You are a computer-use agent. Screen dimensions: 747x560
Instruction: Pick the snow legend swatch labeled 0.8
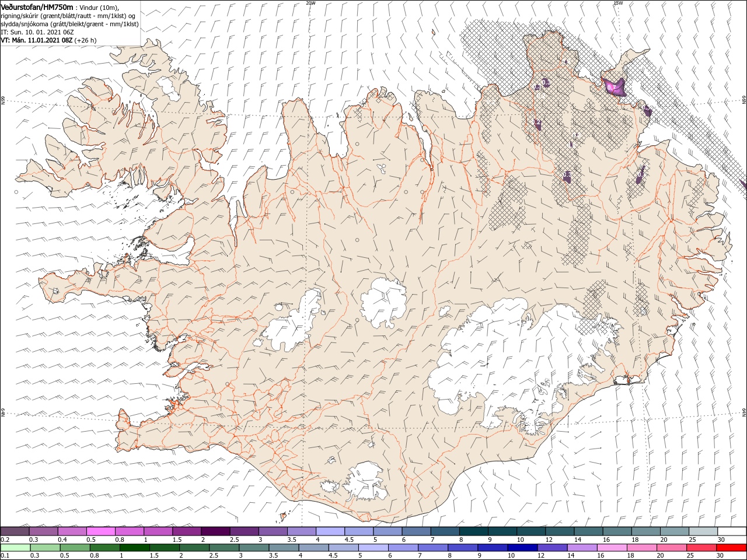coord(129,531)
